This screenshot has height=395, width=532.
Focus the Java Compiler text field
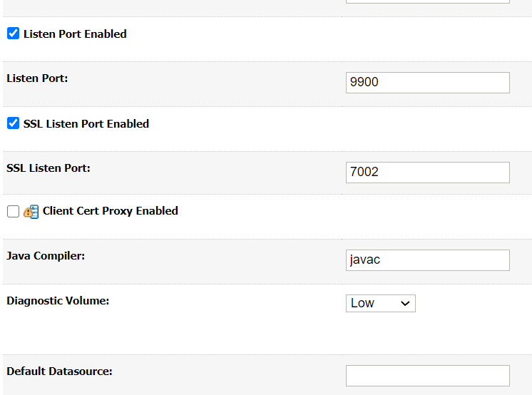click(427, 260)
